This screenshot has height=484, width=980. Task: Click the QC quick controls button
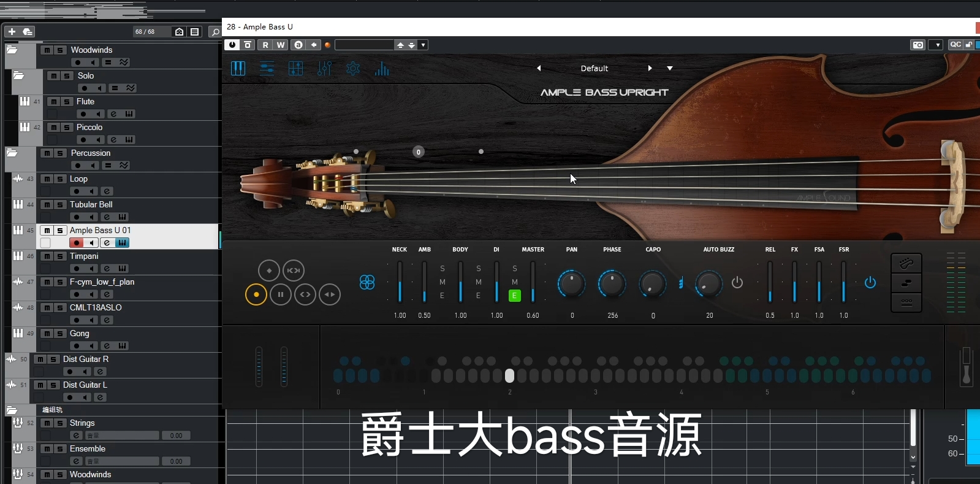tap(955, 45)
